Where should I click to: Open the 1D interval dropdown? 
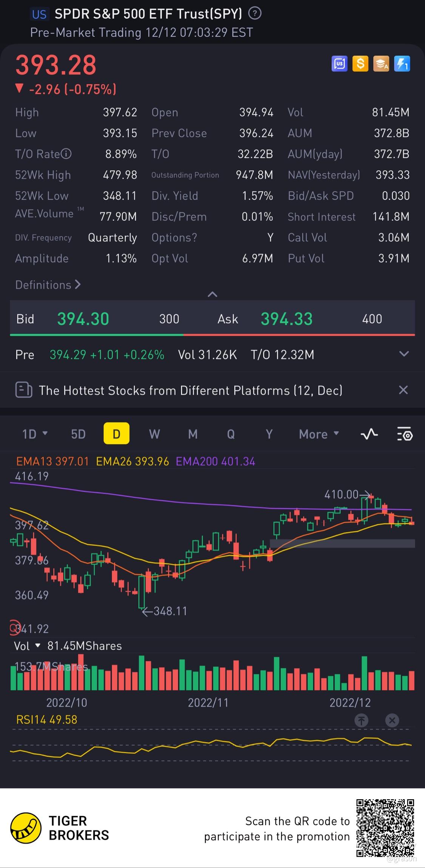(35, 434)
